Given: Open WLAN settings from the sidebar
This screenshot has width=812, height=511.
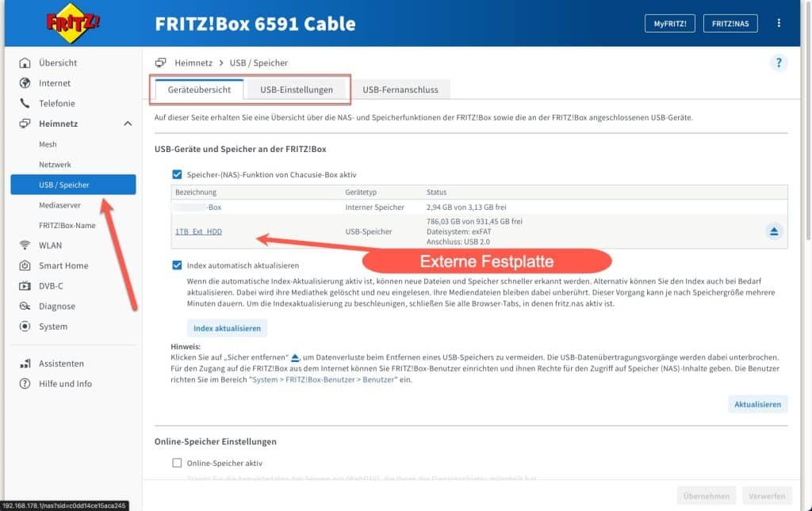Looking at the screenshot, I should click(x=26, y=245).
